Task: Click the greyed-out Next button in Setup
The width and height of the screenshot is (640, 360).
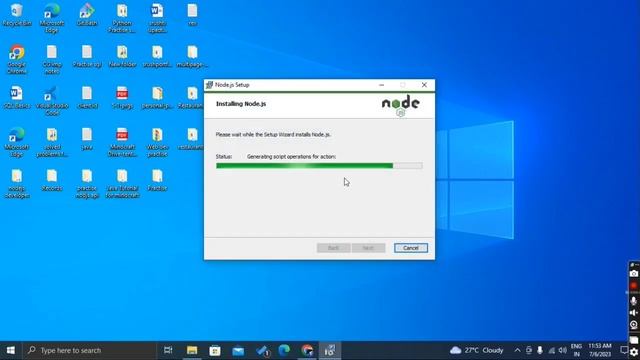Action: pos(368,248)
